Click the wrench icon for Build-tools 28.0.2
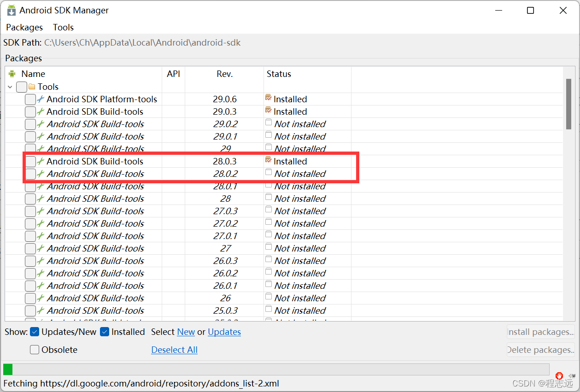Image resolution: width=580 pixels, height=392 pixels. click(x=41, y=174)
